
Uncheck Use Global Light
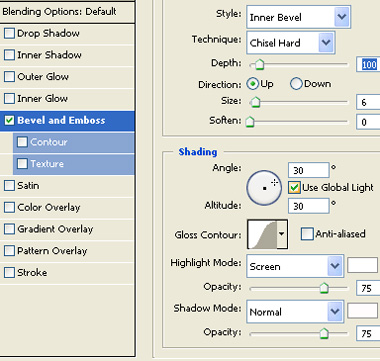294,188
